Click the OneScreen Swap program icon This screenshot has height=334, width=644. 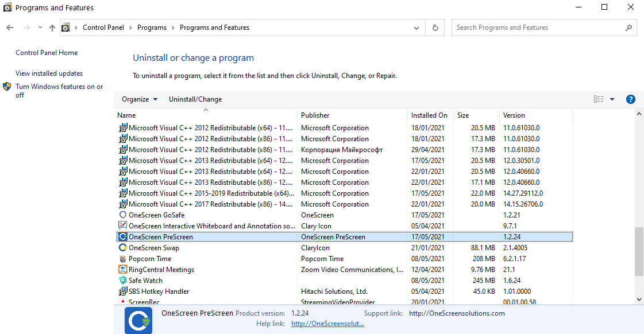click(x=122, y=248)
